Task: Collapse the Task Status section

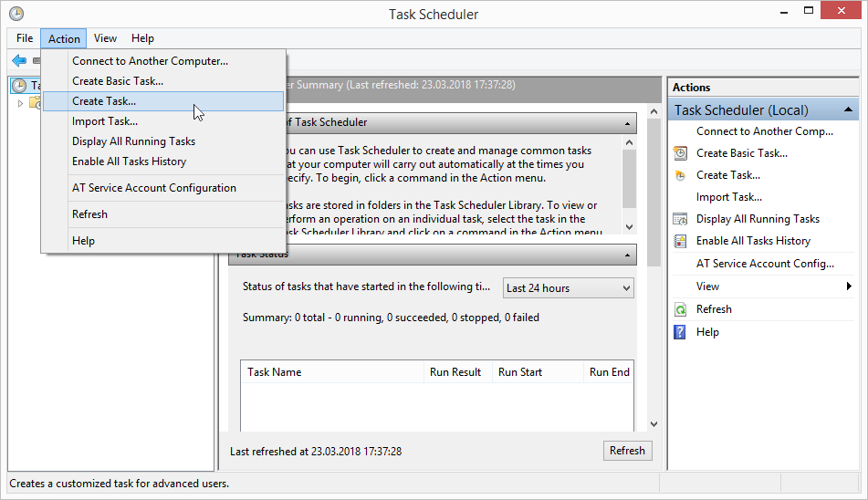Action: click(627, 255)
